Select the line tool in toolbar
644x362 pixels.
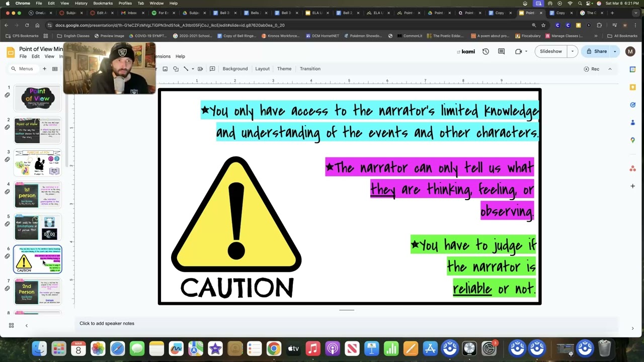coord(186,69)
